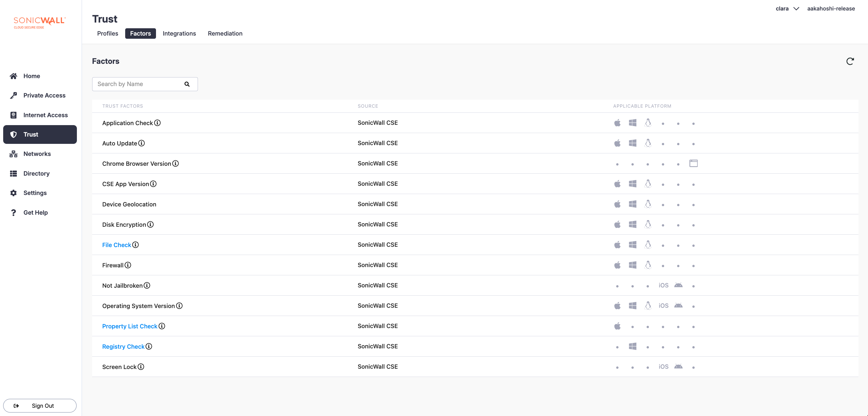Switch to the Profiles tab
The height and width of the screenshot is (416, 868).
[107, 33]
